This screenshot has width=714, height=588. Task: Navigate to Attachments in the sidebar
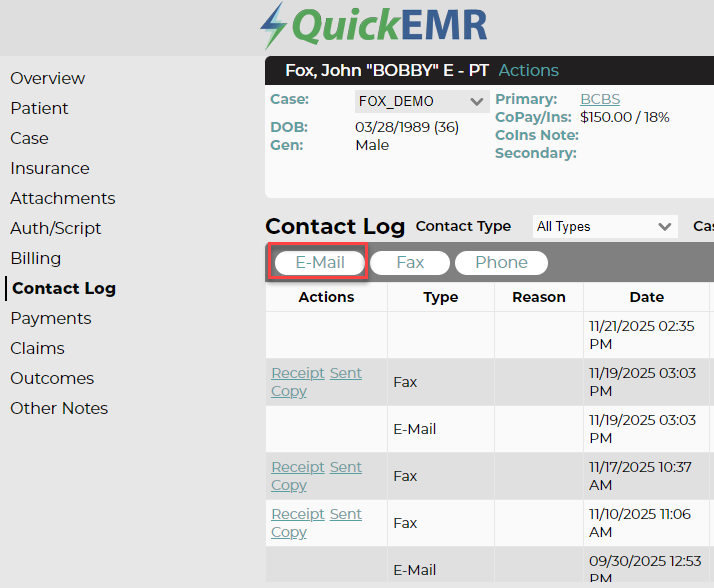(62, 199)
